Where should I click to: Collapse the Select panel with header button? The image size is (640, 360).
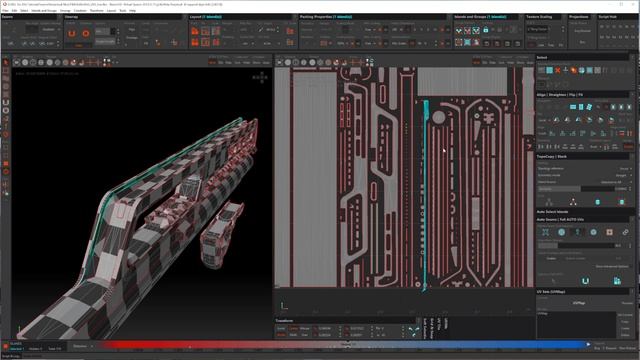(632, 58)
